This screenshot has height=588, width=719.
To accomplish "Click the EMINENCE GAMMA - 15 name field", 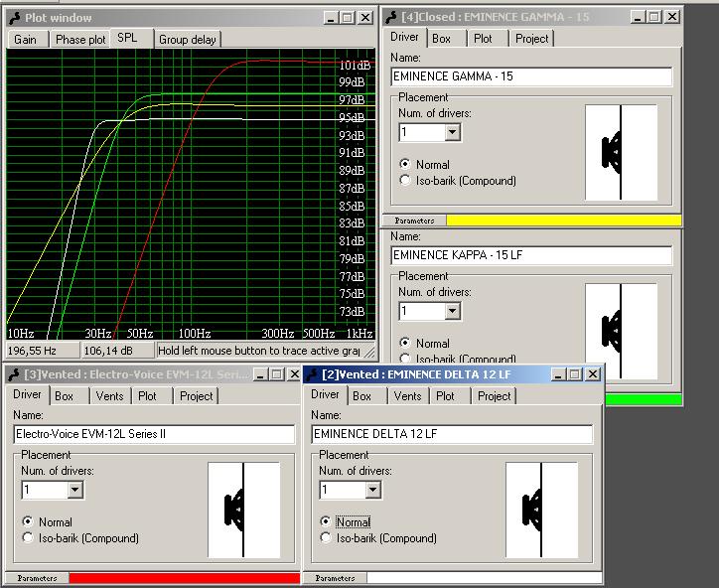I will [532, 76].
